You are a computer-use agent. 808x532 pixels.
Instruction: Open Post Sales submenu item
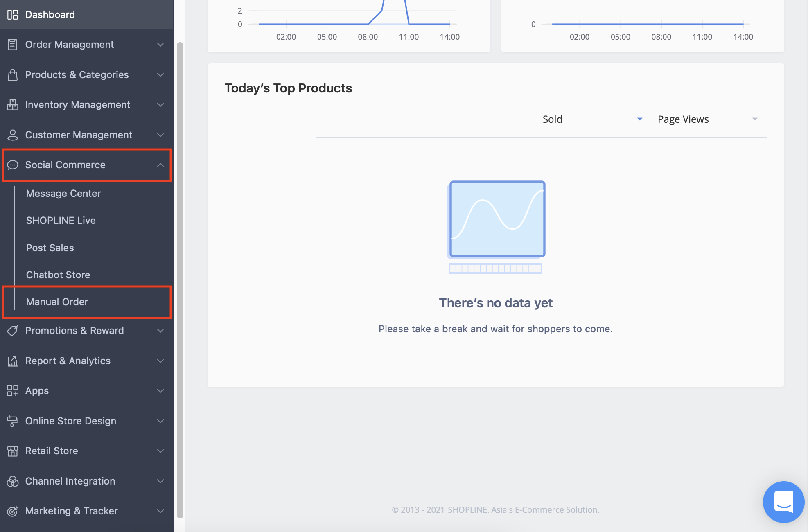[50, 248]
